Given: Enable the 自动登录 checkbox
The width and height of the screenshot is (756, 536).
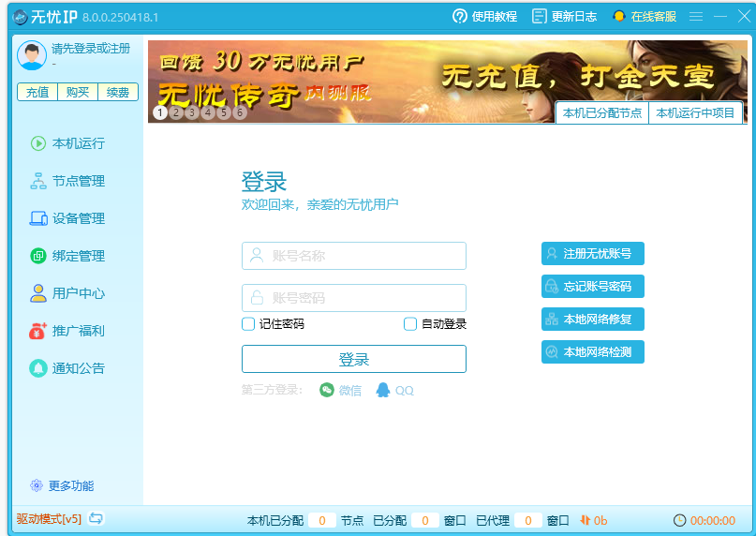Looking at the screenshot, I should pyautogui.click(x=410, y=324).
